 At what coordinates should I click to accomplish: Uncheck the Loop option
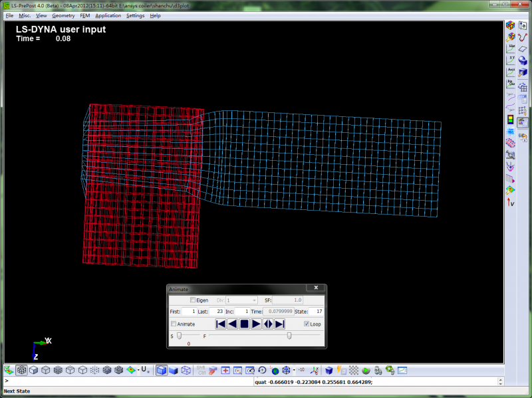307,324
